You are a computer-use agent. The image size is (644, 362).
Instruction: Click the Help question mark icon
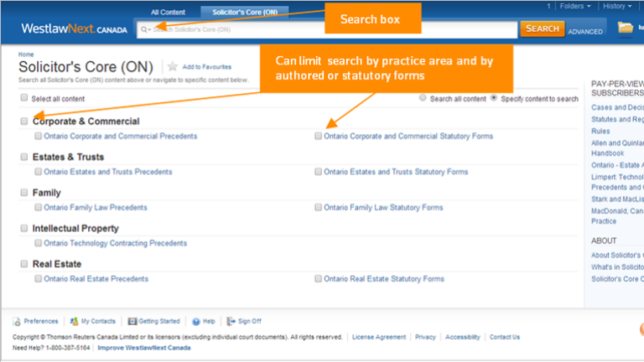click(x=196, y=322)
